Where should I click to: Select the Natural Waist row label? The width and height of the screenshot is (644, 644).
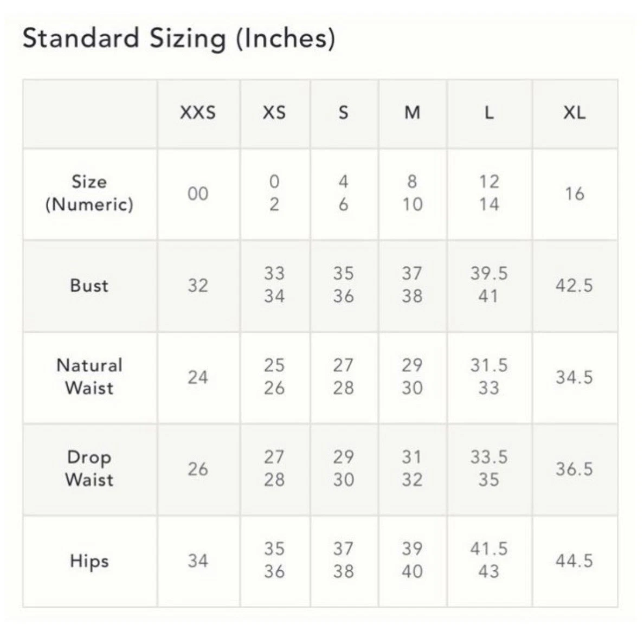point(89,377)
